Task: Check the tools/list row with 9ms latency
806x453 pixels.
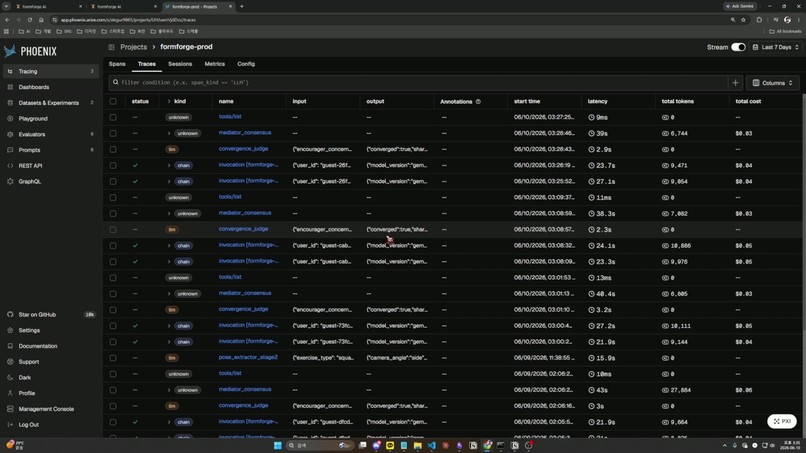Action: point(113,117)
